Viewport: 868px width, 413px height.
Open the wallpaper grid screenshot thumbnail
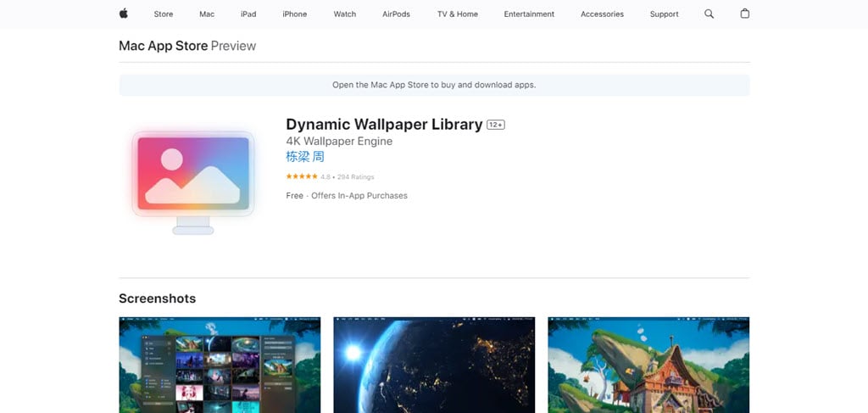[220, 365]
